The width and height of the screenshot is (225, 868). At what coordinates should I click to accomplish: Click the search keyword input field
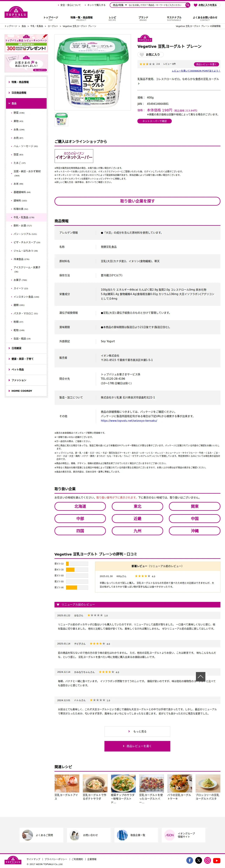tap(156, 5)
